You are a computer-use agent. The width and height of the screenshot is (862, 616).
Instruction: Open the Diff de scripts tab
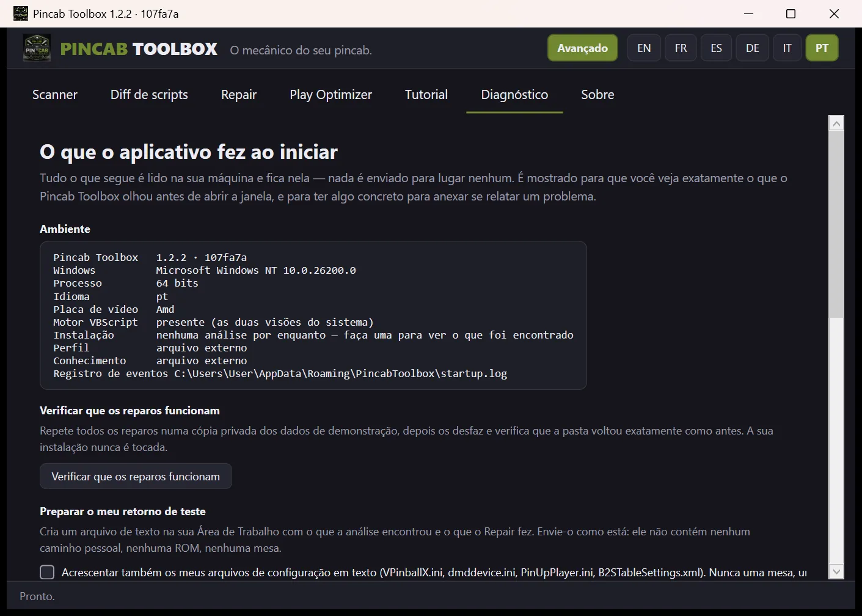tap(149, 95)
